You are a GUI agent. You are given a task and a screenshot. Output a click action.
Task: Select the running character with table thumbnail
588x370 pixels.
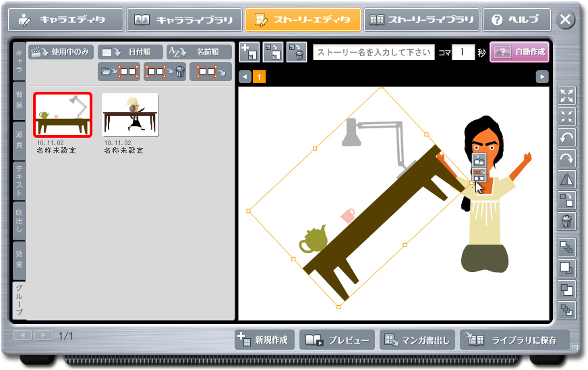pyautogui.click(x=130, y=115)
